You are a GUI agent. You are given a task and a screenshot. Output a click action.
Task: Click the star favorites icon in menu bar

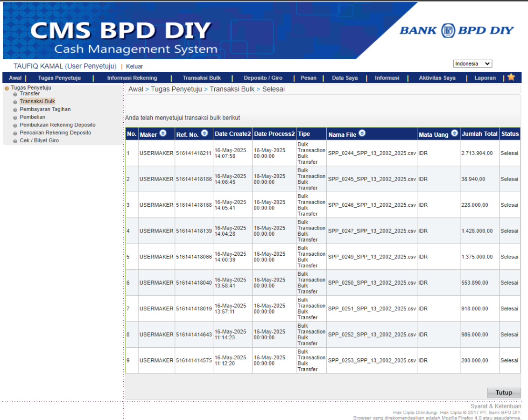[x=511, y=77]
